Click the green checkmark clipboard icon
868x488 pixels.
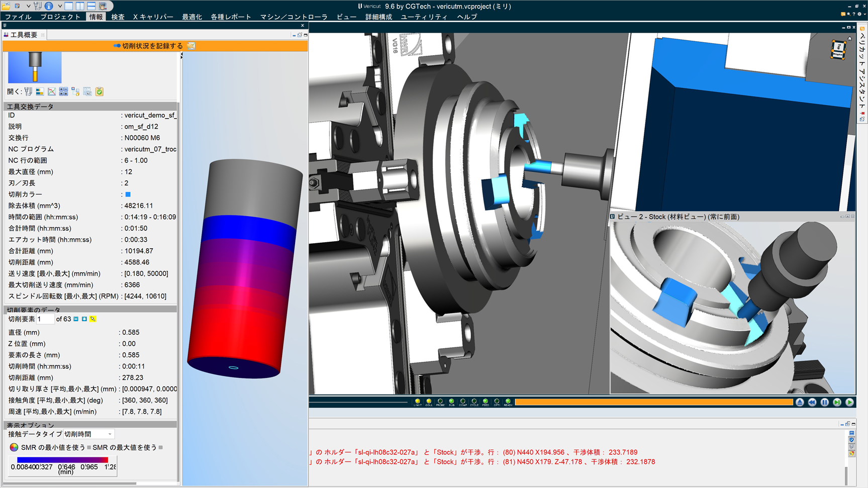click(100, 91)
